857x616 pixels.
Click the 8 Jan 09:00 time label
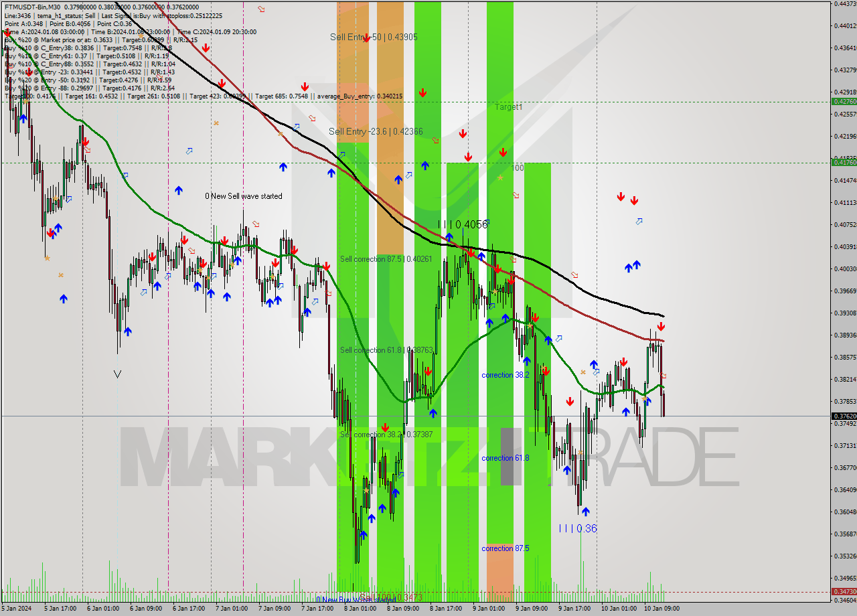[x=402, y=609]
